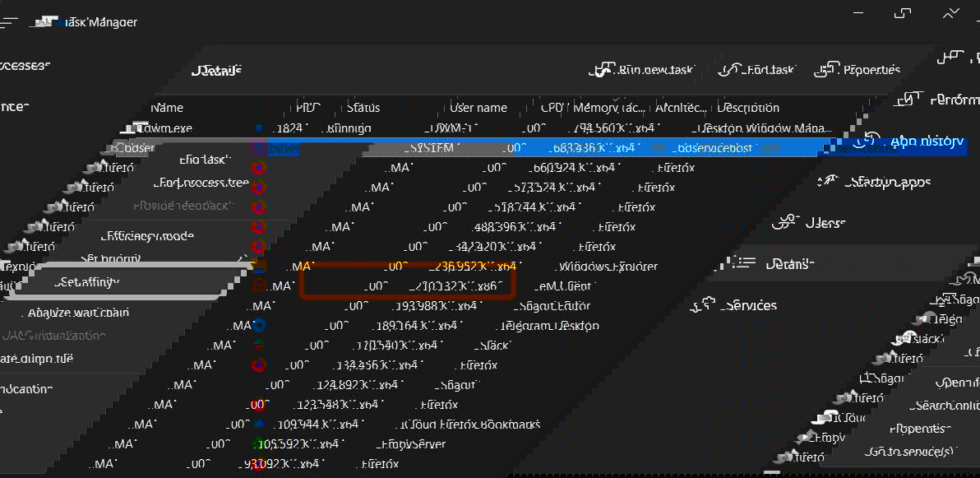Switch to the Users tab

(x=824, y=222)
